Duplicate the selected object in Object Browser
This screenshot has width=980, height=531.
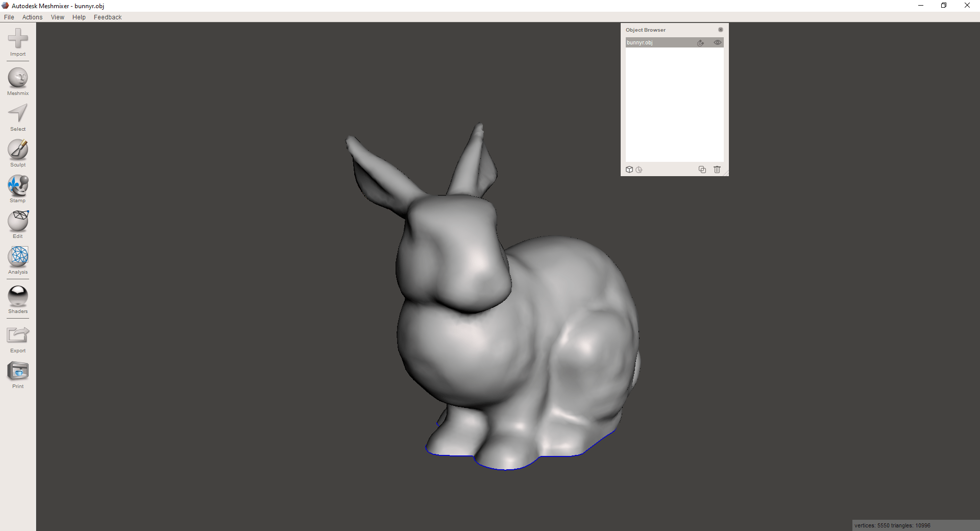click(702, 170)
